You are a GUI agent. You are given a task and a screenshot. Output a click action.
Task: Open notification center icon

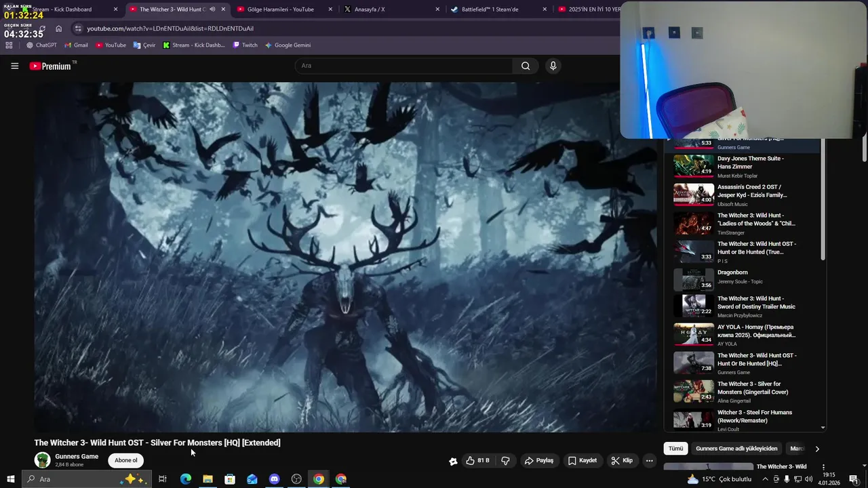point(854,479)
